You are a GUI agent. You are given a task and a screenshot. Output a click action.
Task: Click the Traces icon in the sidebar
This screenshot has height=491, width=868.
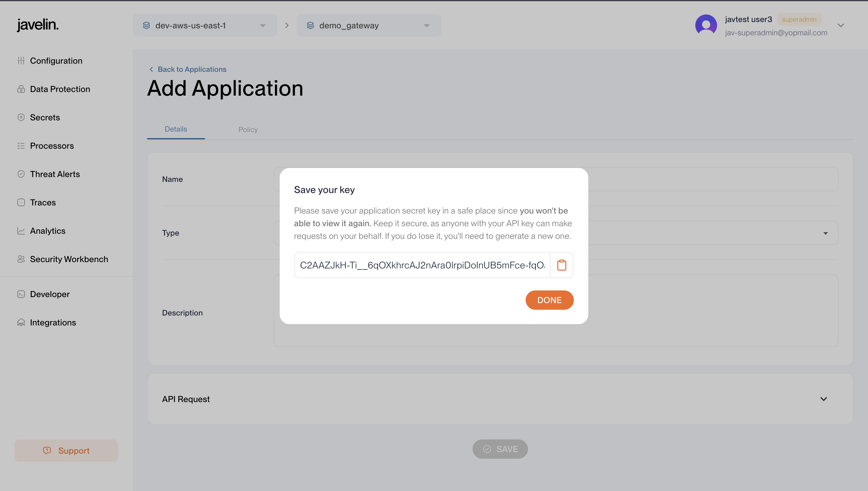pos(21,202)
